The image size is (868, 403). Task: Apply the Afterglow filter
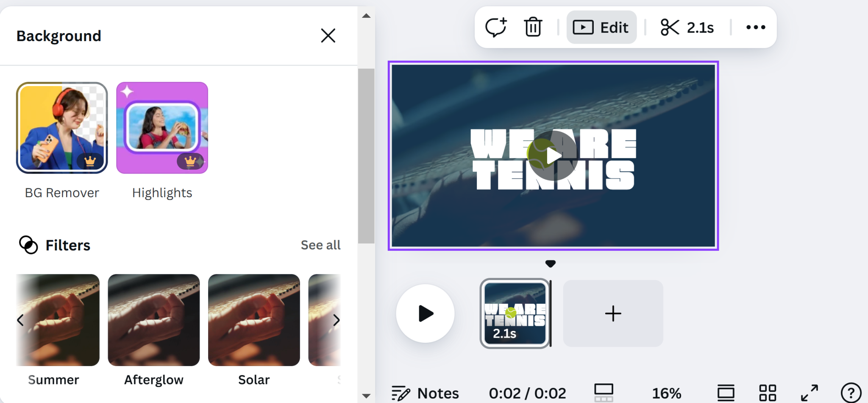tap(153, 320)
